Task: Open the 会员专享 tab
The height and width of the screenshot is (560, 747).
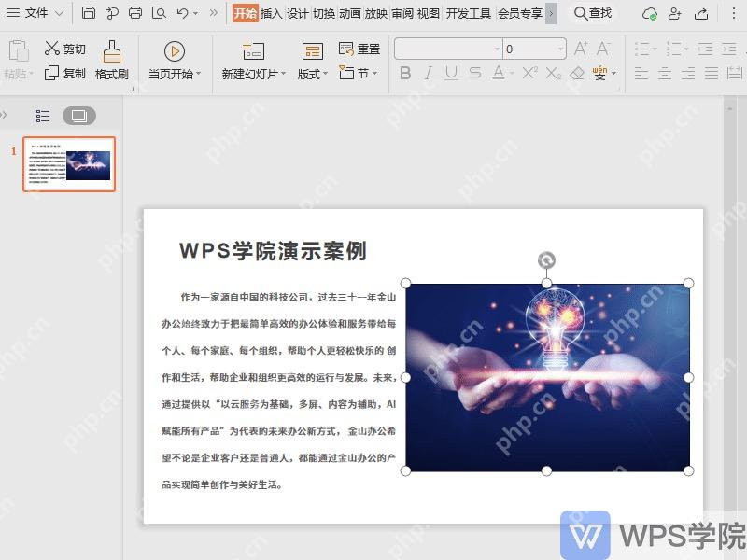Action: 520,13
